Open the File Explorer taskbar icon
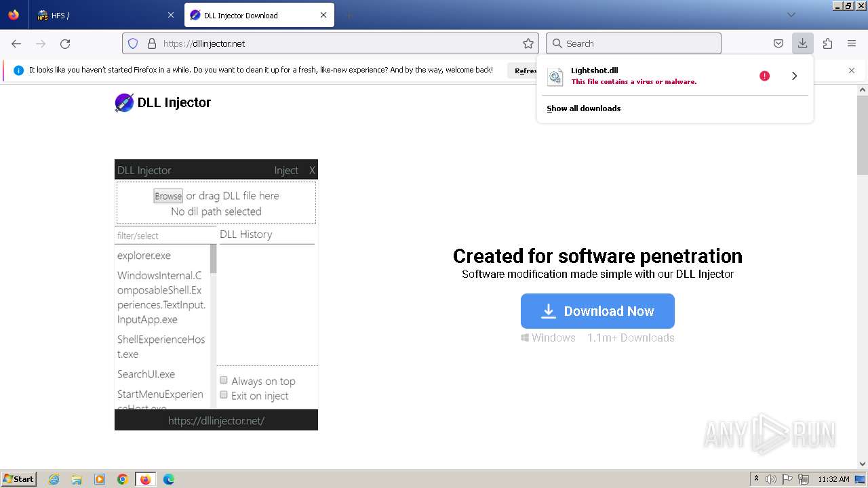 click(x=77, y=479)
